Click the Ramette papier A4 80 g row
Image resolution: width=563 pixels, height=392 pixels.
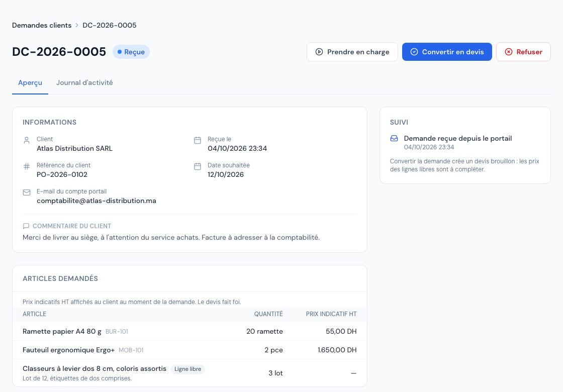[x=190, y=331]
